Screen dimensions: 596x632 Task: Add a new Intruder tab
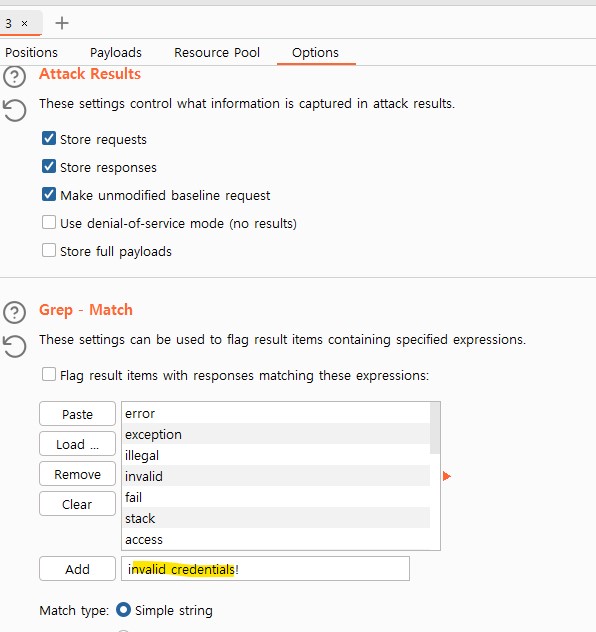[62, 23]
